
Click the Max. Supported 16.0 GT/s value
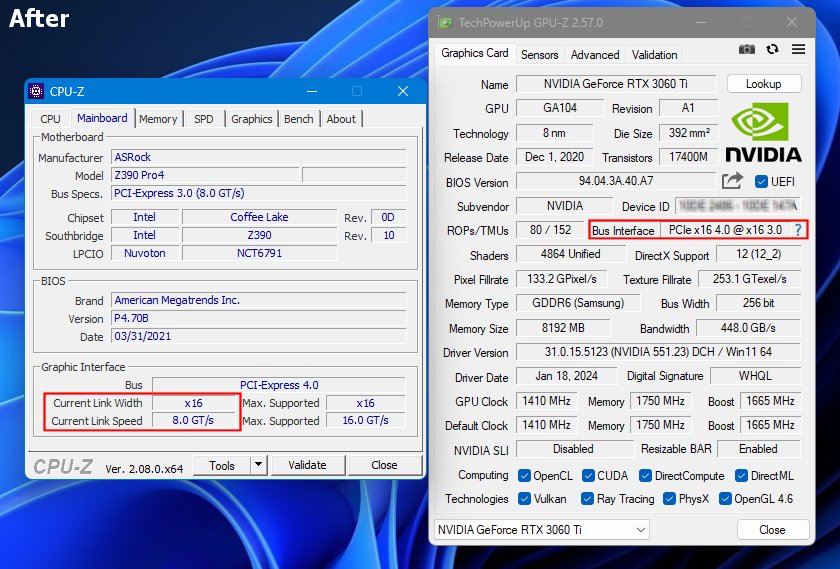(x=365, y=421)
